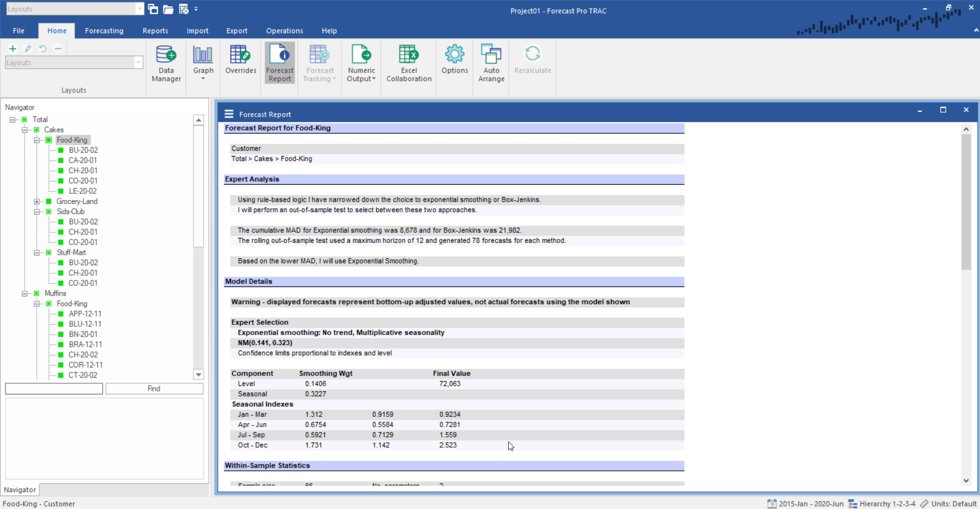
Task: Click navigator scrollbar up arrow
Action: coord(199,120)
